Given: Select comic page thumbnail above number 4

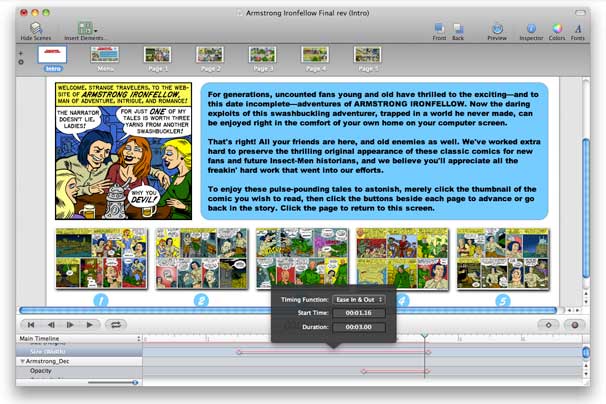Looking at the screenshot, I should point(402,259).
